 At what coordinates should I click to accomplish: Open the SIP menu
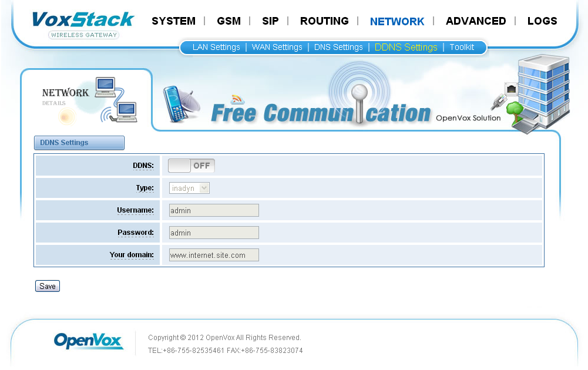(x=270, y=21)
